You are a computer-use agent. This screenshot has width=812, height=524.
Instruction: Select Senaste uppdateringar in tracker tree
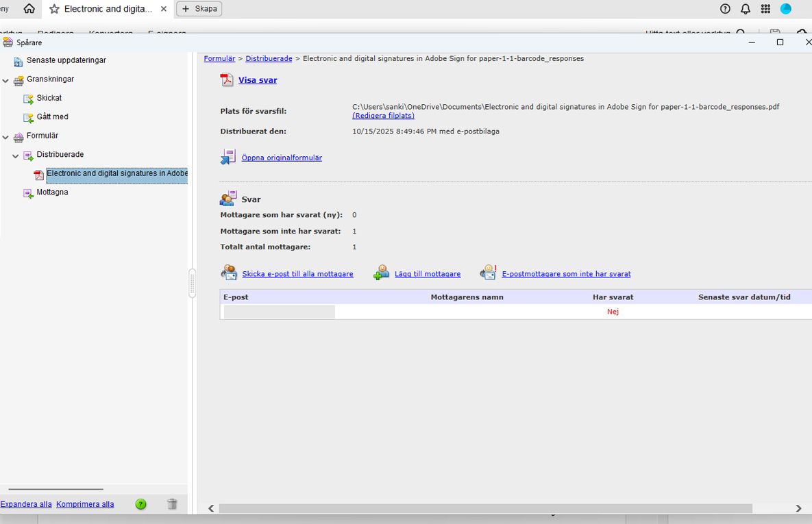pyautogui.click(x=66, y=60)
